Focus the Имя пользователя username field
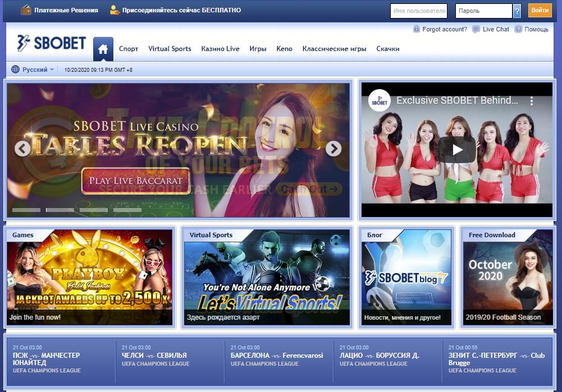 tap(419, 11)
